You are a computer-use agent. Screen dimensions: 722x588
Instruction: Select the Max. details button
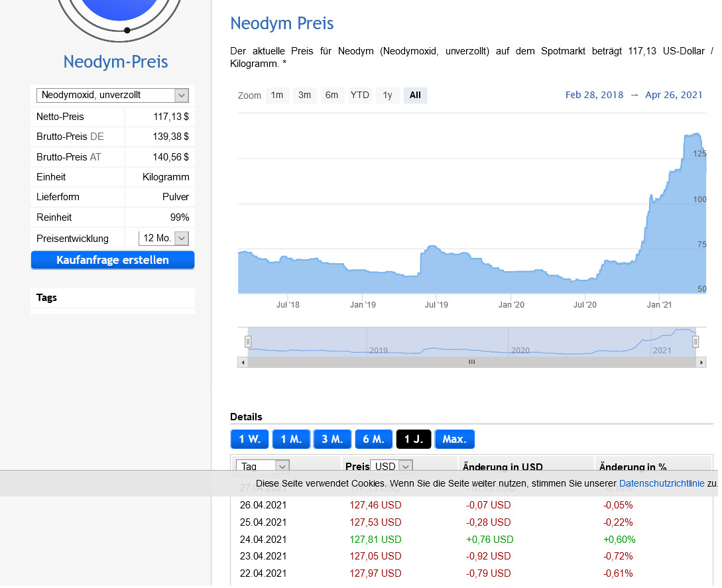click(454, 440)
